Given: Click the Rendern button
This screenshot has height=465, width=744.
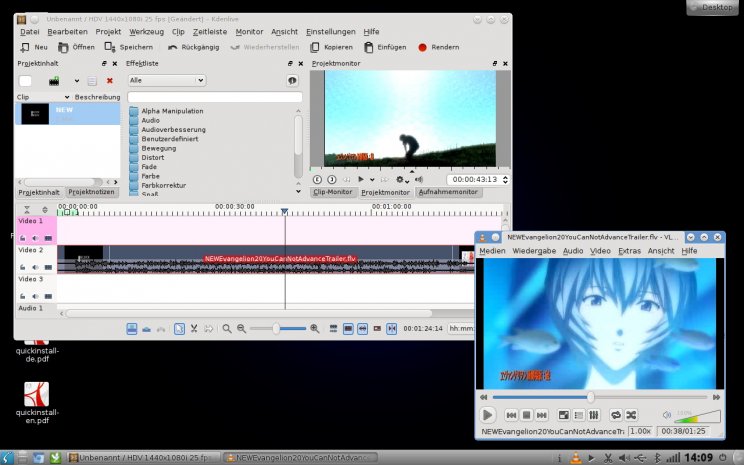Looking at the screenshot, I should [x=438, y=47].
